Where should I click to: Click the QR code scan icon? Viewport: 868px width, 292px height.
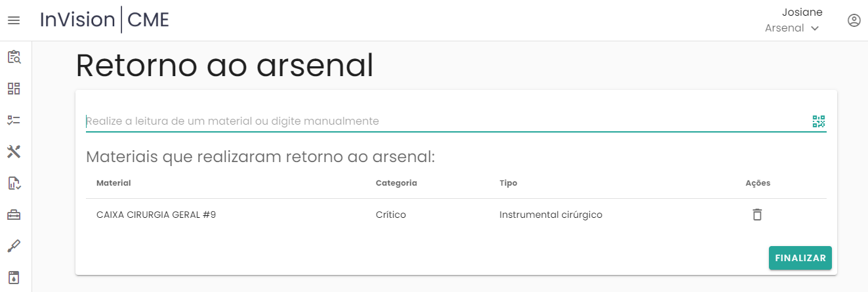pos(818,121)
